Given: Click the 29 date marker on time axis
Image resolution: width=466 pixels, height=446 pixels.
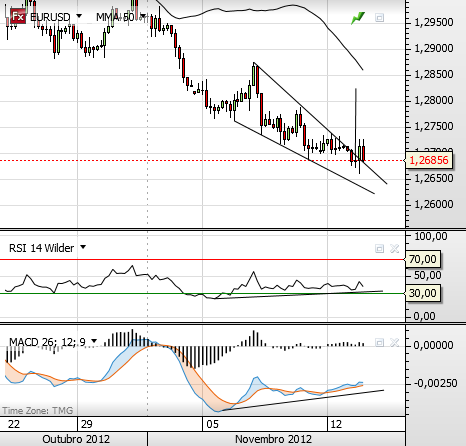Looking at the screenshot, I should (87, 424).
